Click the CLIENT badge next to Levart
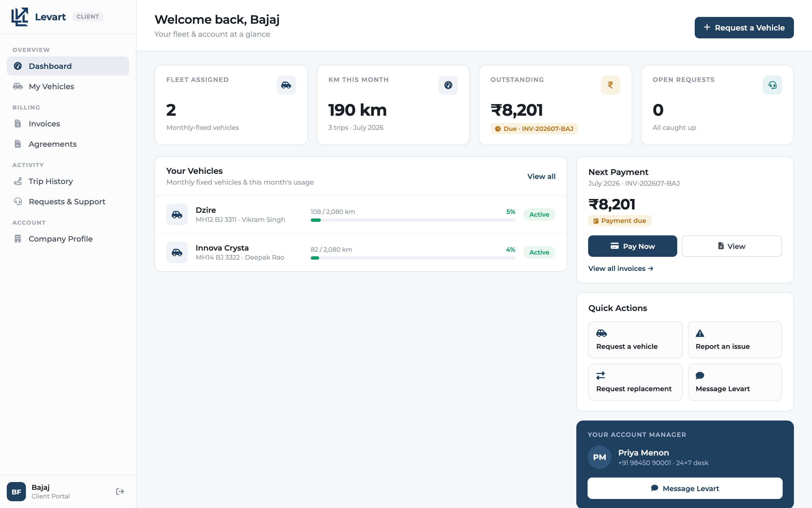 tap(88, 17)
